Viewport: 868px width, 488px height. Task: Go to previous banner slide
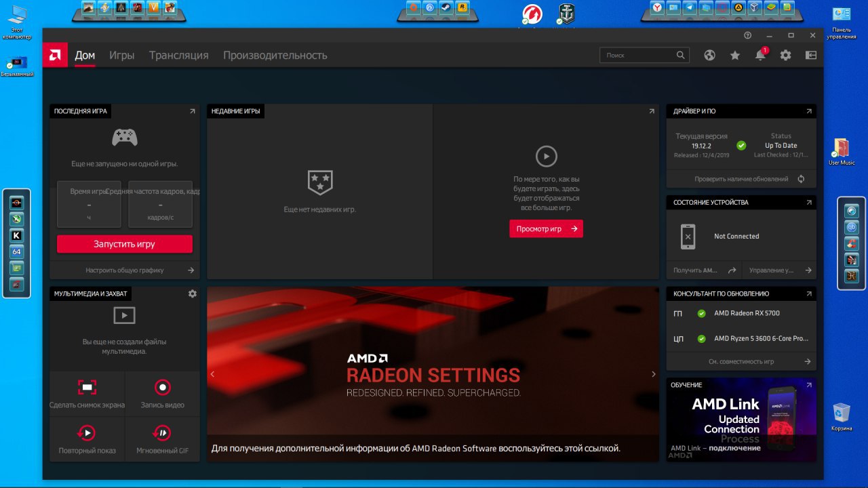point(212,374)
